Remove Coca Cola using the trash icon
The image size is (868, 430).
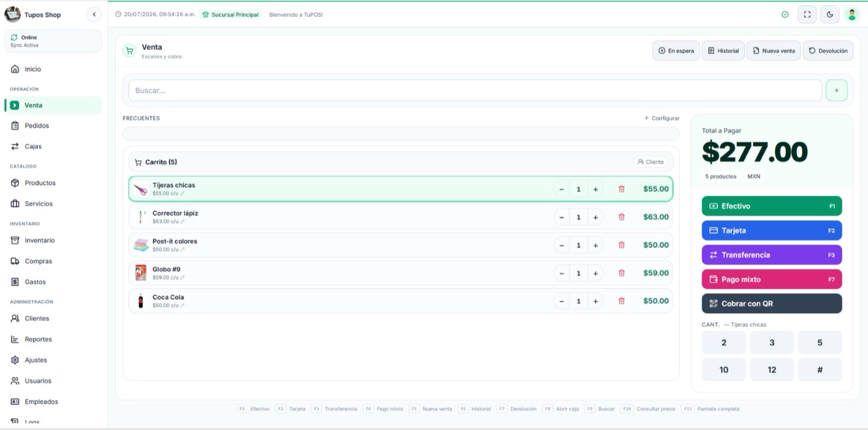pyautogui.click(x=621, y=301)
